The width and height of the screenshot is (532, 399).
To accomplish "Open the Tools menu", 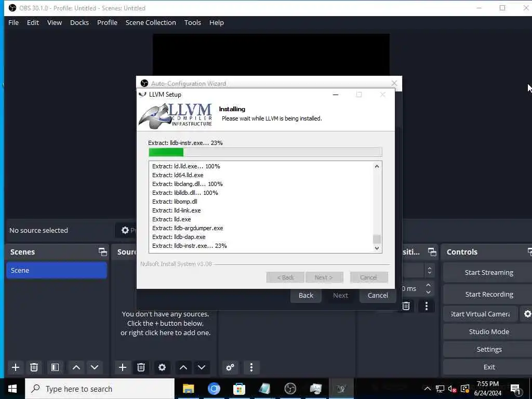I will point(193,22).
